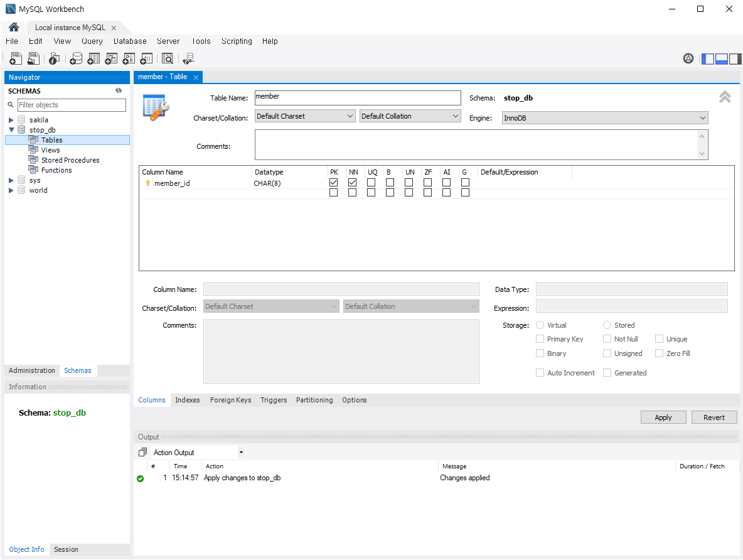Open the Session info tab
The image size is (743, 560).
(x=66, y=549)
